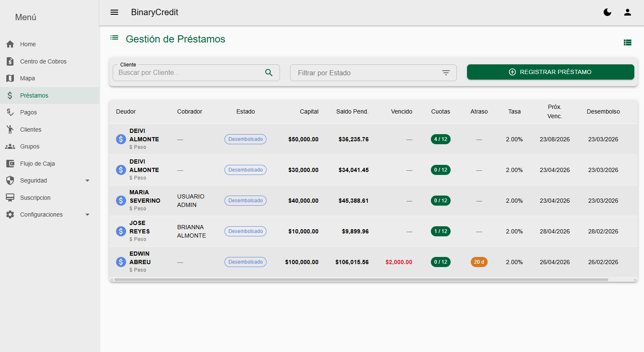
Task: Select the Pagos menu item
Action: (50, 112)
